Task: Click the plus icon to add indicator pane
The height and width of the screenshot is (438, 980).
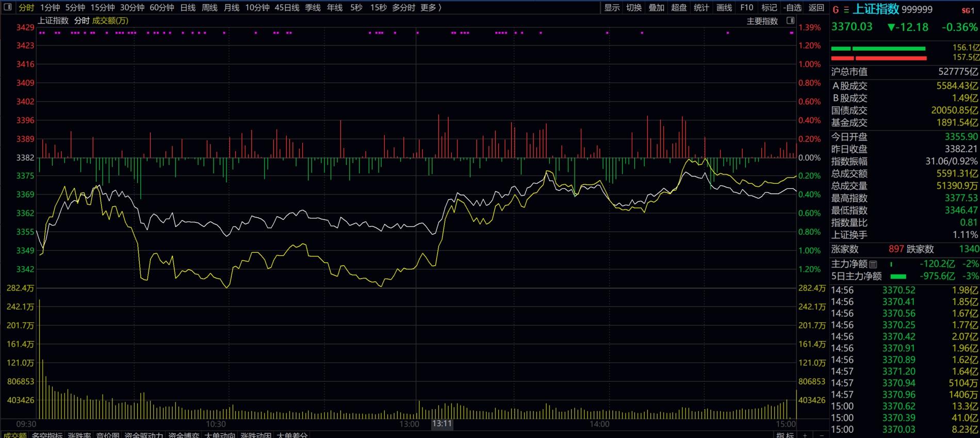Action: [805, 435]
